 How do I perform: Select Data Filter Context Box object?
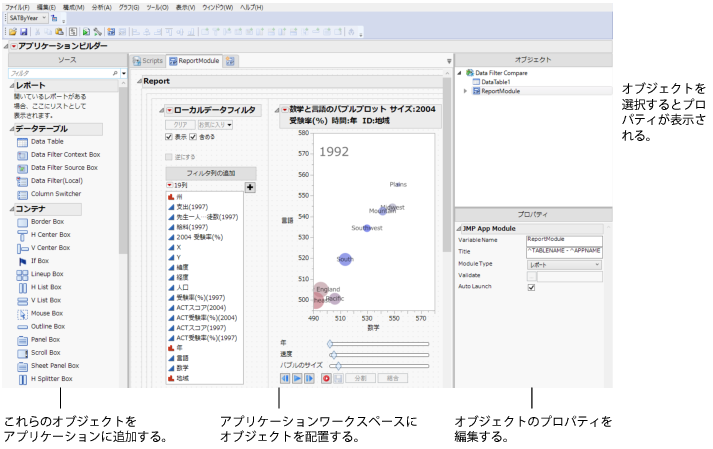59,155
